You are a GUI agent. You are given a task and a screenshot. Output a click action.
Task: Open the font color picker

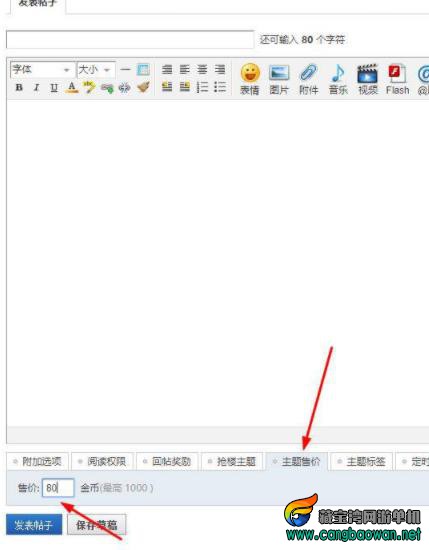pyautogui.click(x=72, y=87)
